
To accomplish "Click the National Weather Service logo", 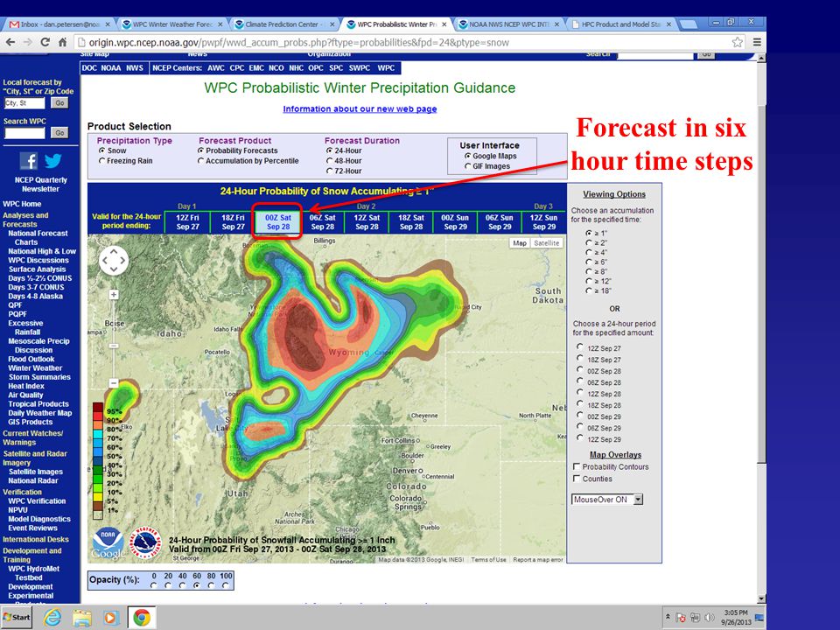I will point(146,542).
